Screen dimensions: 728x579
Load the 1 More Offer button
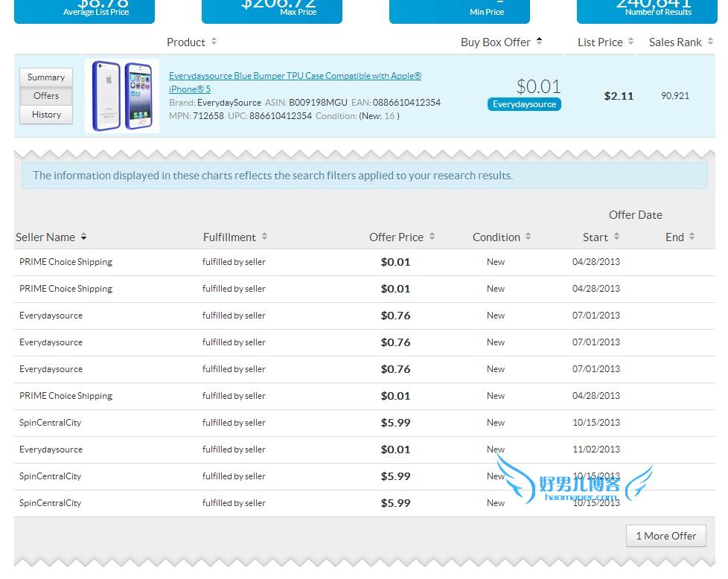click(665, 536)
